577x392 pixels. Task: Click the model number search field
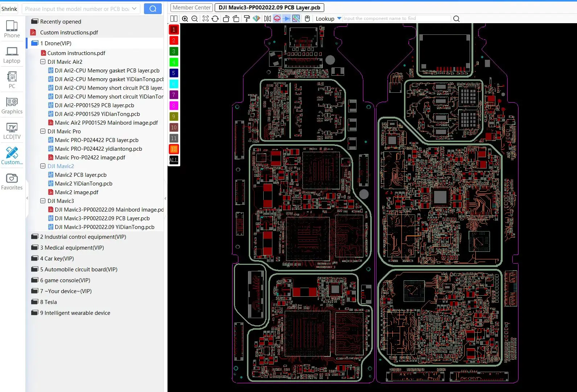pyautogui.click(x=76, y=9)
